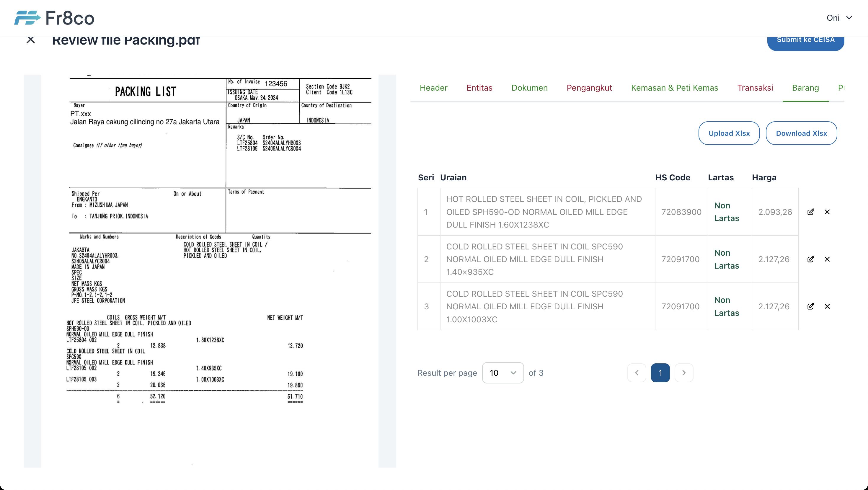The image size is (868, 490).
Task: Click the delete icon for item 3
Action: (x=828, y=306)
